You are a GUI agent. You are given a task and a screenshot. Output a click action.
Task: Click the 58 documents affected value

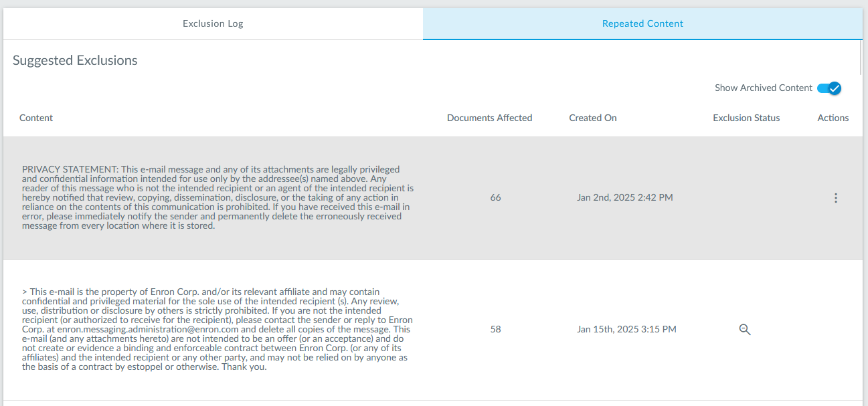495,329
